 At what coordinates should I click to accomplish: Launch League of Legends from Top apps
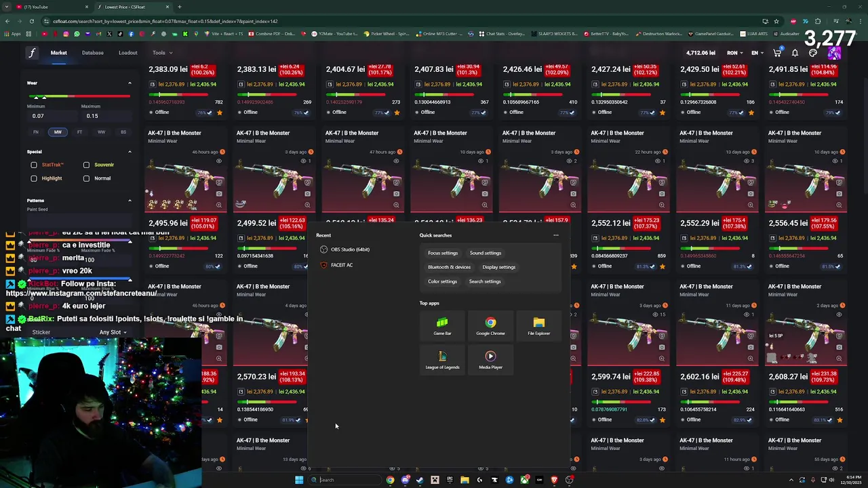(x=442, y=360)
